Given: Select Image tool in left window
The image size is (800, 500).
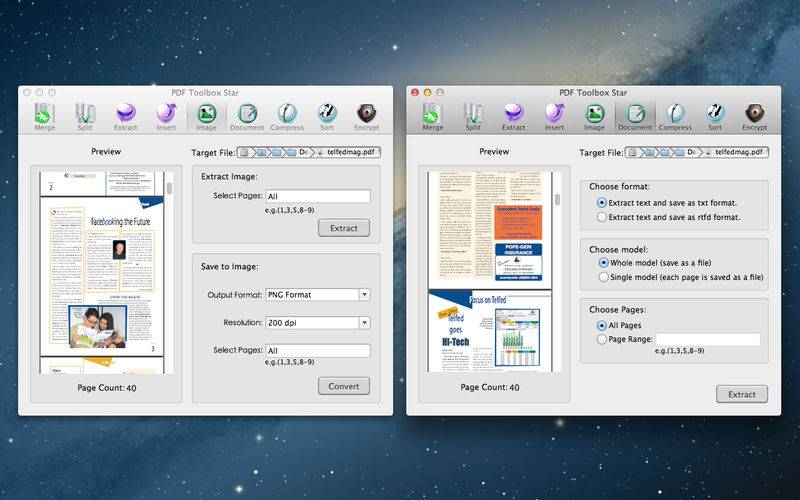Looking at the screenshot, I should [x=207, y=117].
